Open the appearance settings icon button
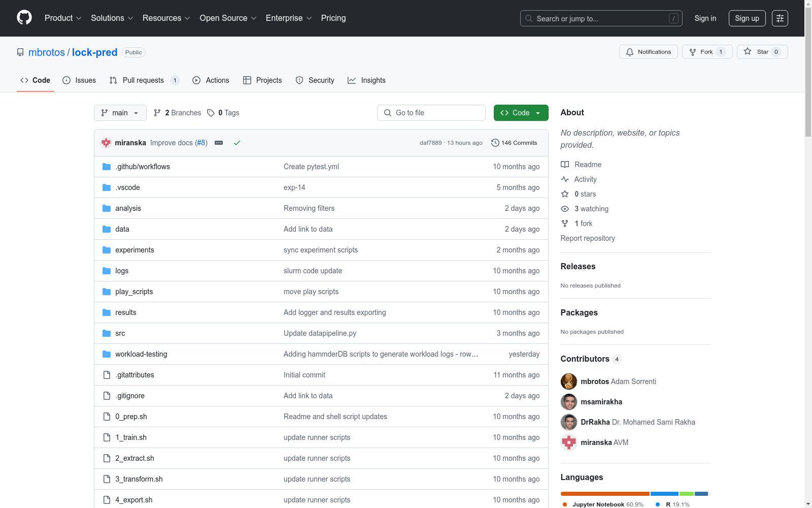The height and width of the screenshot is (508, 812). coord(780,18)
